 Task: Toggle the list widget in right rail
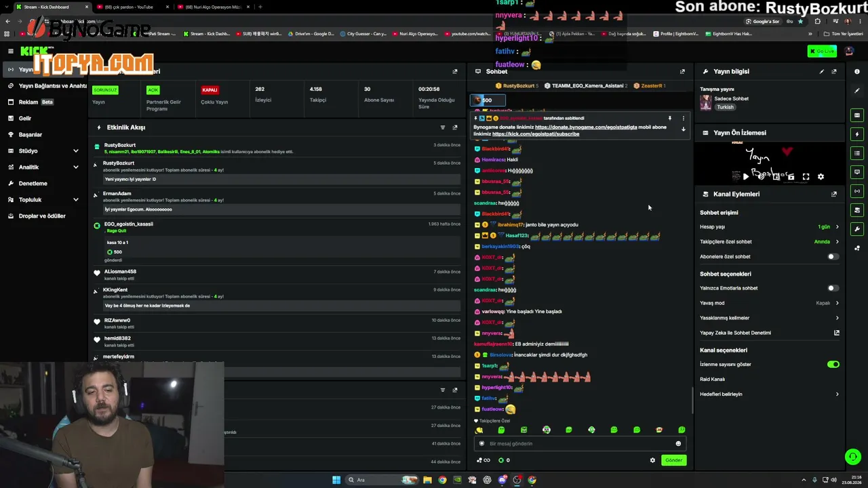(857, 153)
